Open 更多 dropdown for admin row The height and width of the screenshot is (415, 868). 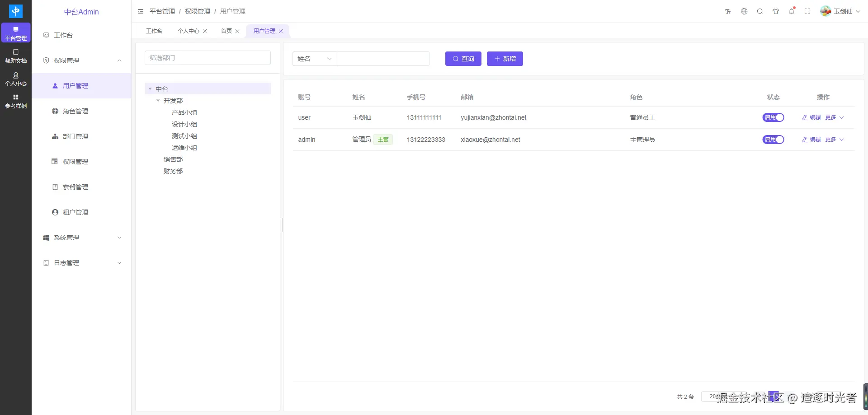point(835,140)
